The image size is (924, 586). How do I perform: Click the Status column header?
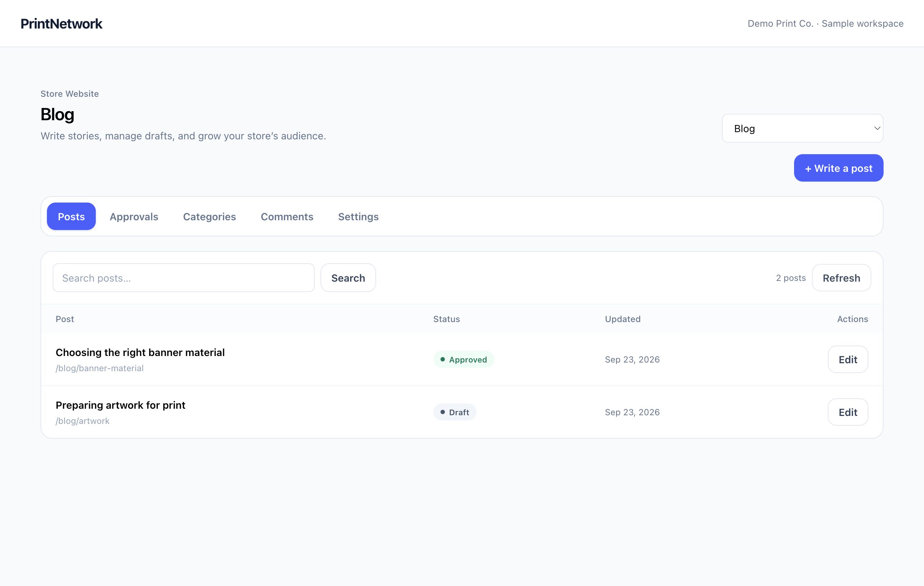tap(446, 319)
